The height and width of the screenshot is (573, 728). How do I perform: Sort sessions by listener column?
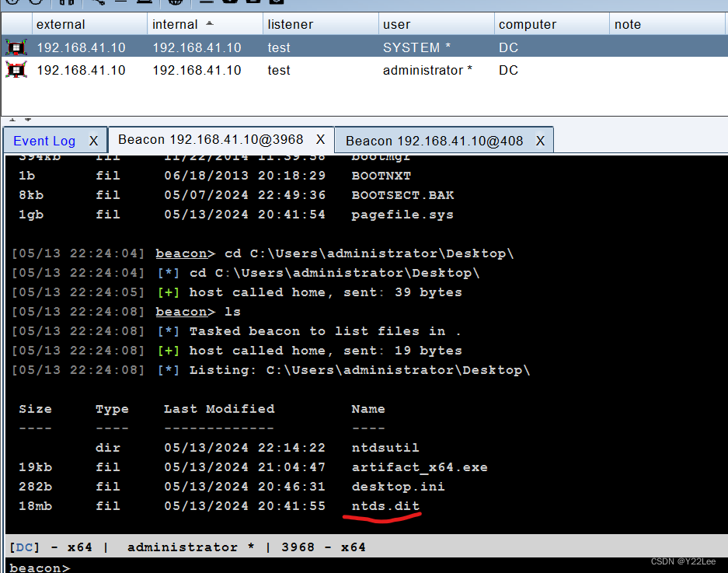[x=321, y=24]
